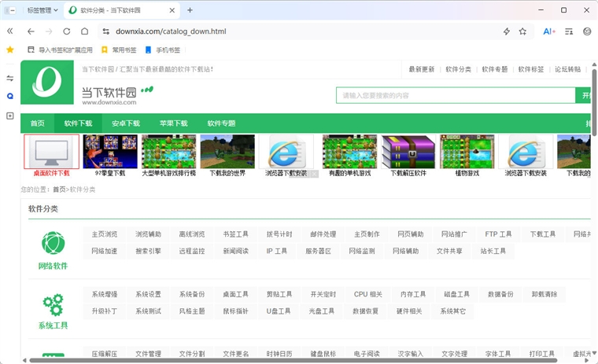Reload the page with the refresh icon
Viewport: 598px width, 364px height.
(x=67, y=31)
